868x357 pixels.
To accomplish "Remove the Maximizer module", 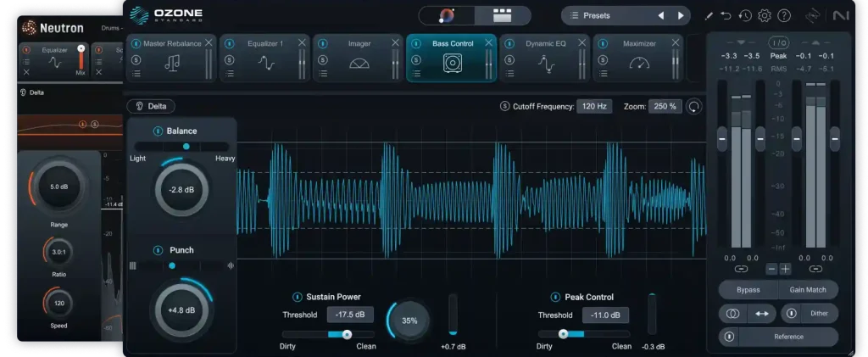I will point(676,42).
